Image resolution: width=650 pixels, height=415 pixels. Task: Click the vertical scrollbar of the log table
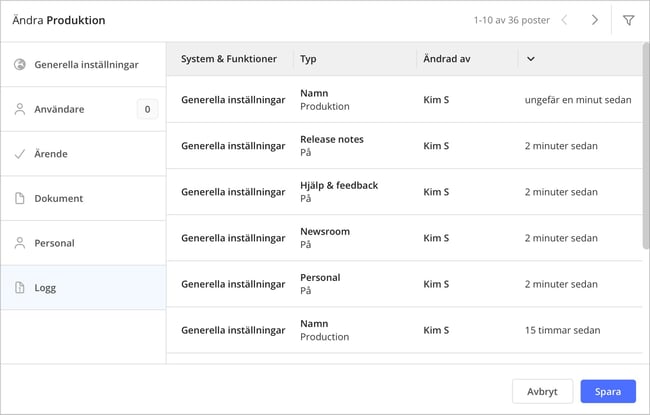(644, 150)
